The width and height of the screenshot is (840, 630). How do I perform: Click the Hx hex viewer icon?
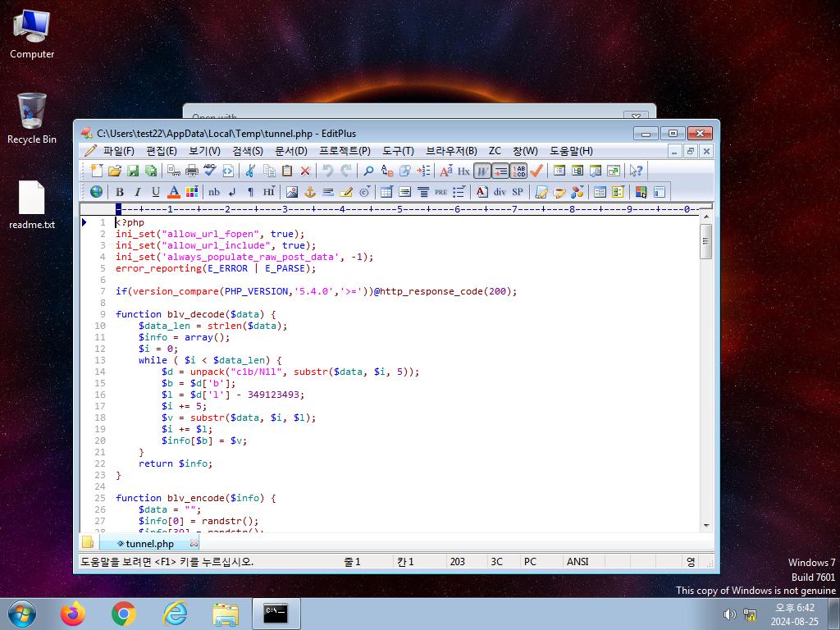pyautogui.click(x=464, y=171)
